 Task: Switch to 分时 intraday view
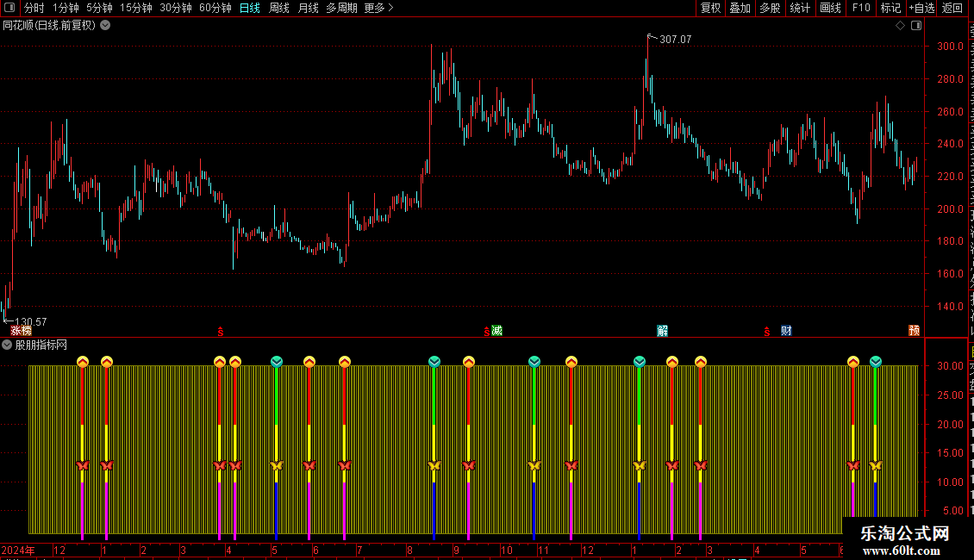[x=34, y=8]
